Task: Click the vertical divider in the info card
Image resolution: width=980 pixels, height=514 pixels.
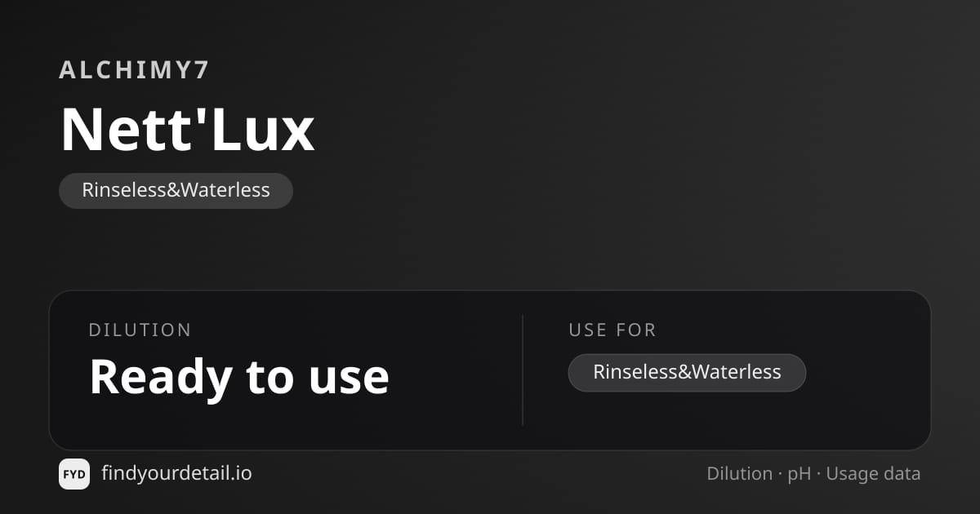Action: [x=523, y=370]
